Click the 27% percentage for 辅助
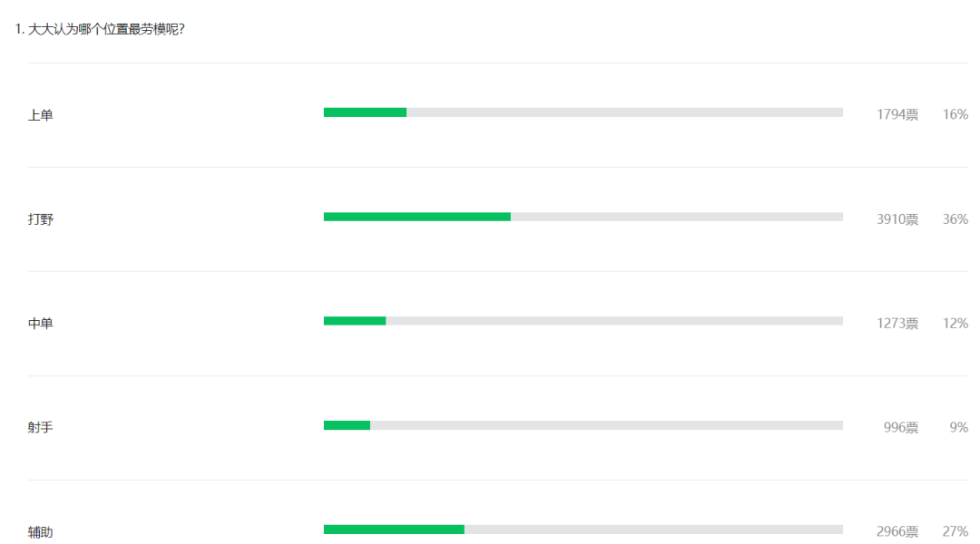The image size is (980, 544). click(x=955, y=531)
